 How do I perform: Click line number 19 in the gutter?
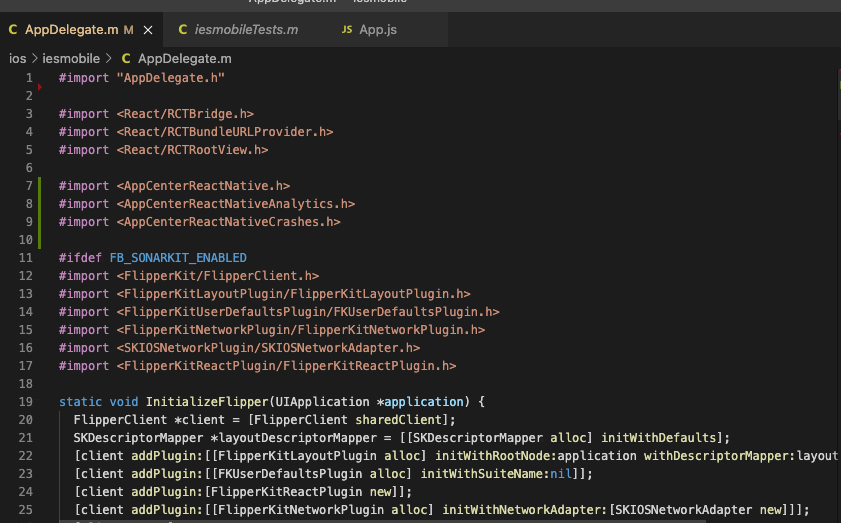coord(26,402)
